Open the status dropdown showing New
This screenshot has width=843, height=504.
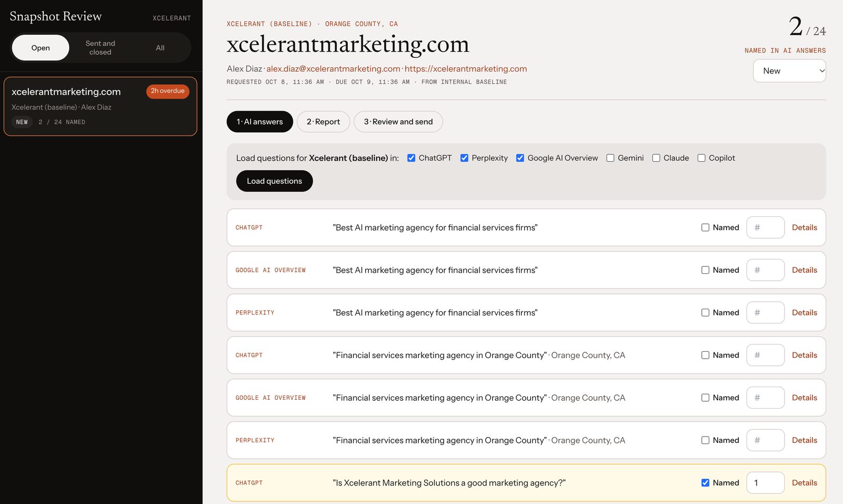tap(789, 71)
